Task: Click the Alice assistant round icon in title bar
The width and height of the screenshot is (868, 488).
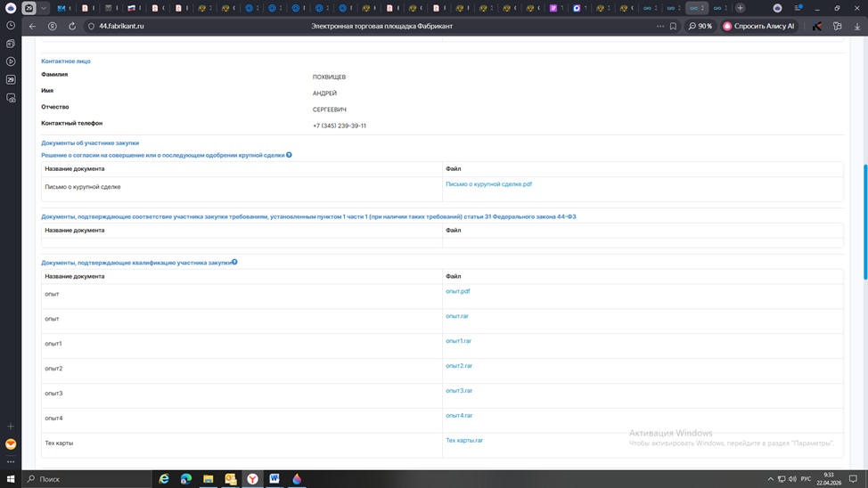Action: click(x=777, y=8)
